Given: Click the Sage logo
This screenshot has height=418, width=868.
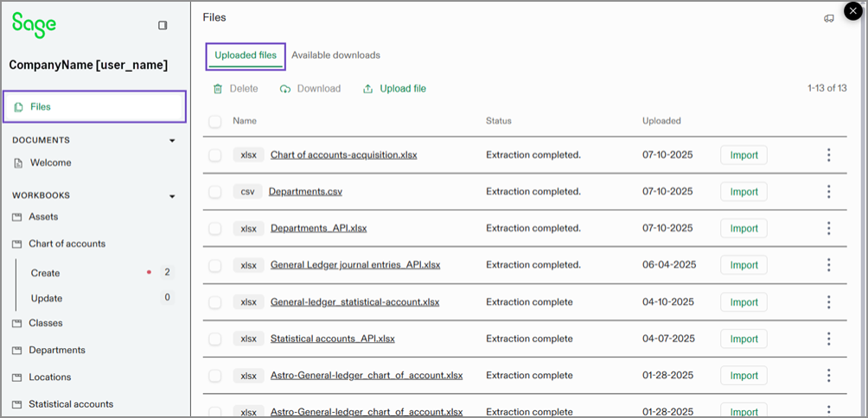Looking at the screenshot, I should tap(35, 24).
